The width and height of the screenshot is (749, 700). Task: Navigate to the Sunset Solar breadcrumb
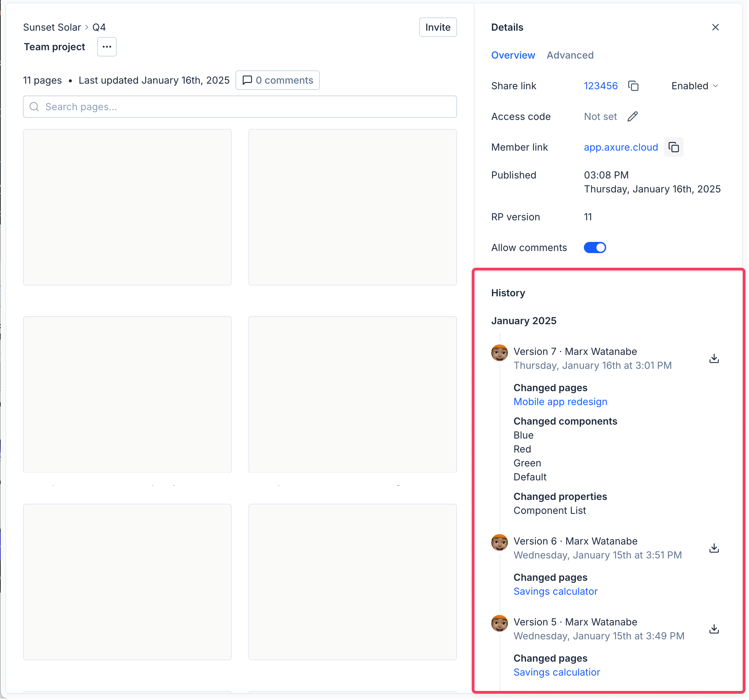coord(52,27)
